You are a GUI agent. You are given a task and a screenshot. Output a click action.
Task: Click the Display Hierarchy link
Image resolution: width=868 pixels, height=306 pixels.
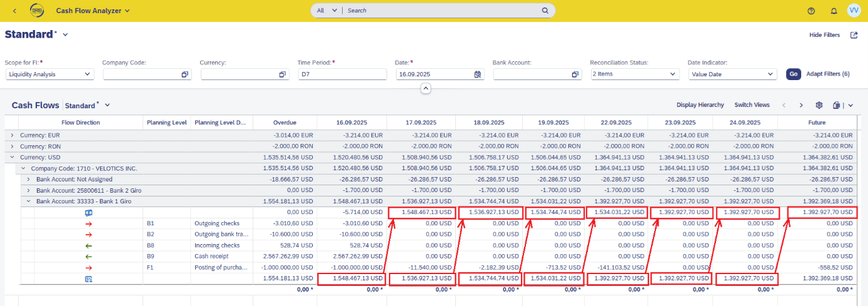pos(700,105)
